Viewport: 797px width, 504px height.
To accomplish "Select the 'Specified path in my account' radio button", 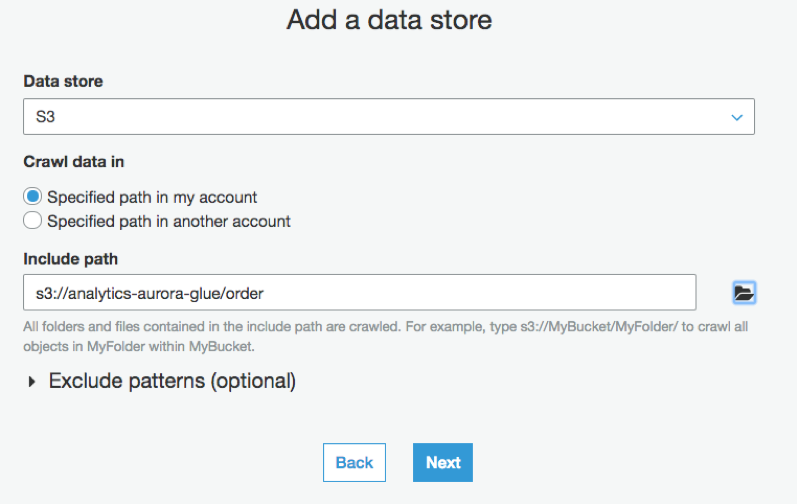I will click(x=33, y=196).
